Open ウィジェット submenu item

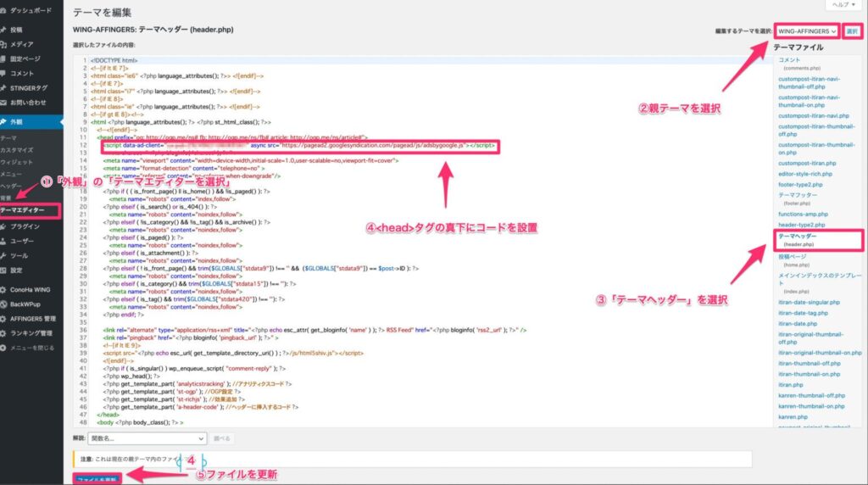(x=17, y=162)
